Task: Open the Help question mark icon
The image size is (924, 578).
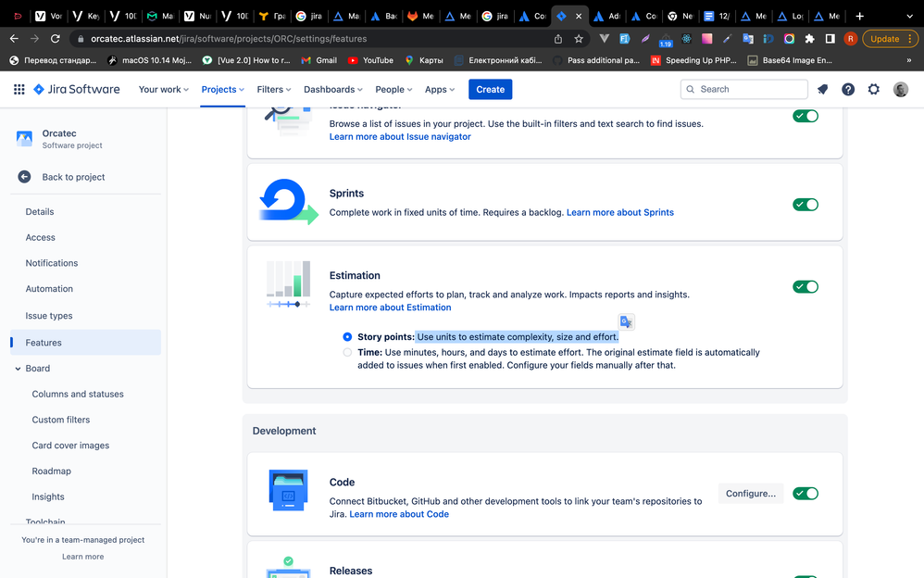Action: (848, 89)
